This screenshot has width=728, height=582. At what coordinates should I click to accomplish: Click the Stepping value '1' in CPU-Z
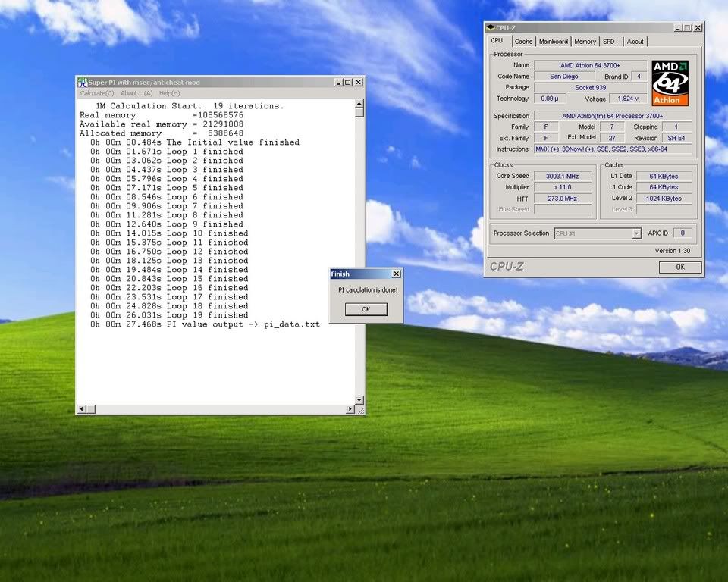676,127
